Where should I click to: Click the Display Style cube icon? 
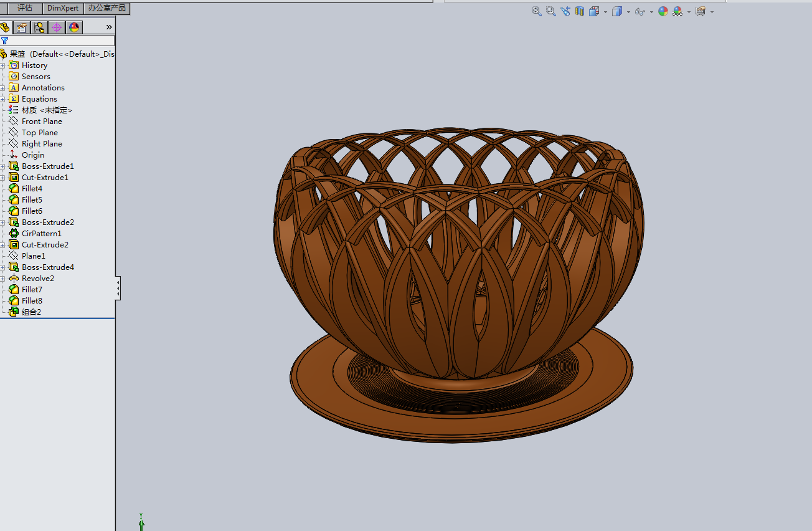[x=617, y=11]
